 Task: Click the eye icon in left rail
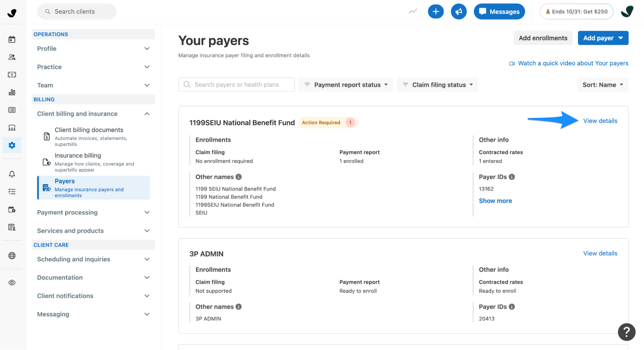pyautogui.click(x=12, y=283)
